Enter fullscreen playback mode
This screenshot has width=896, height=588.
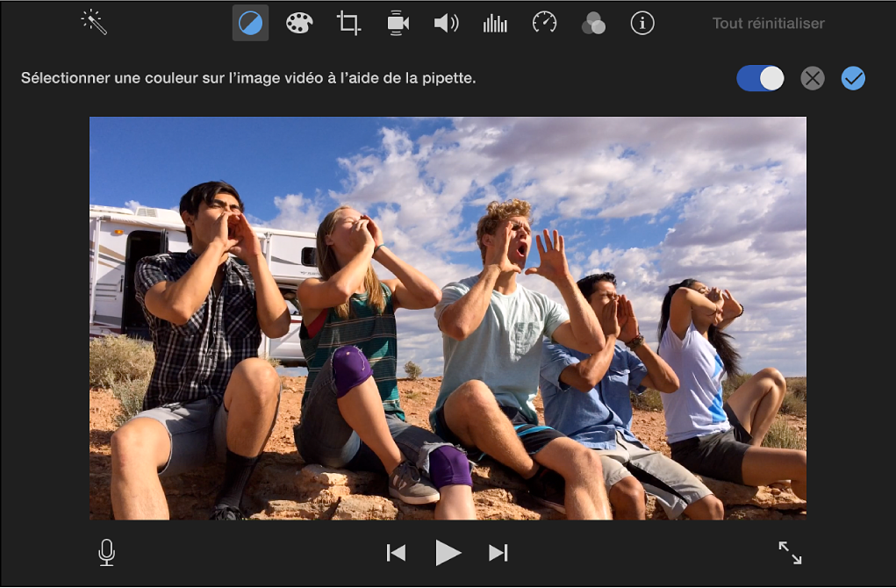(790, 552)
